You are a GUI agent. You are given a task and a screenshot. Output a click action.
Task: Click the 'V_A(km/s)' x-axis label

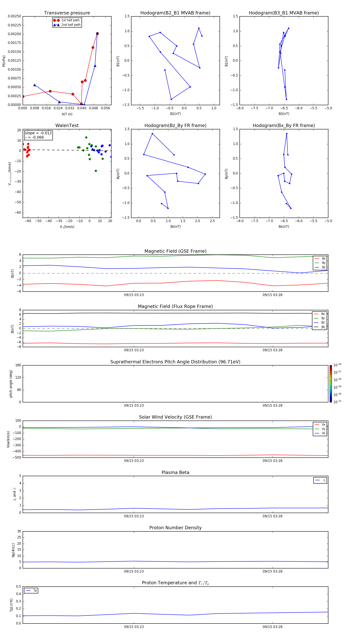point(67,227)
